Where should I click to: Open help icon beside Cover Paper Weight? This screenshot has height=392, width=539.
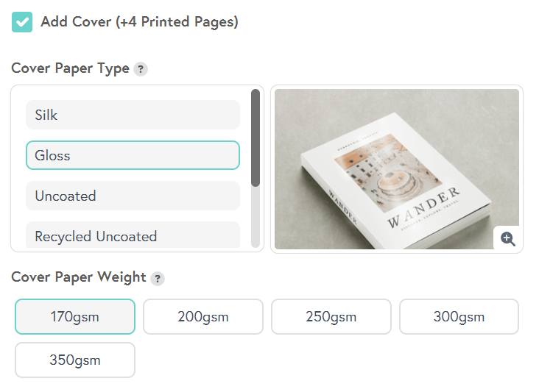[x=158, y=278]
